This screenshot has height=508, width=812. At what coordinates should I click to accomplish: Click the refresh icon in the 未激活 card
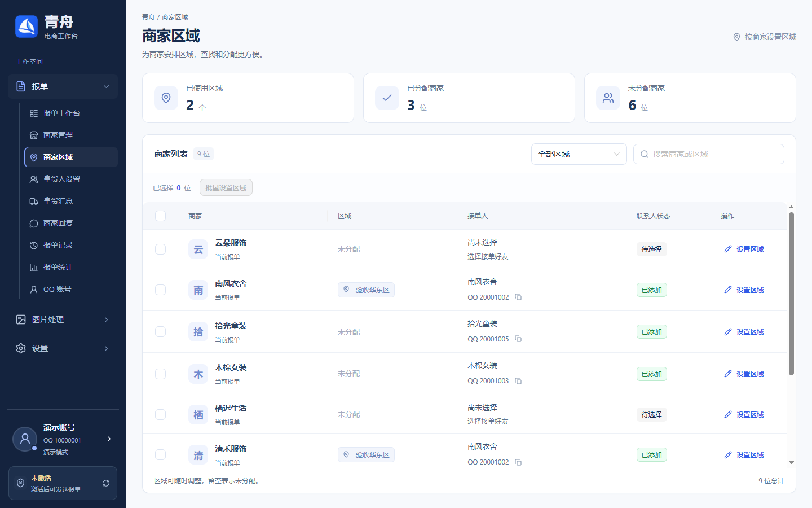pos(106,483)
